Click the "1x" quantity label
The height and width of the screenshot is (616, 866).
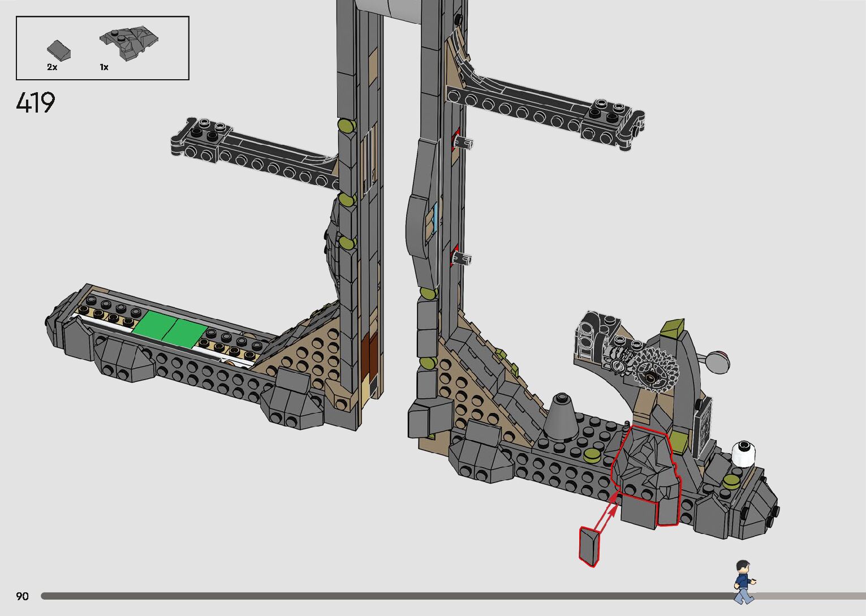(x=104, y=67)
